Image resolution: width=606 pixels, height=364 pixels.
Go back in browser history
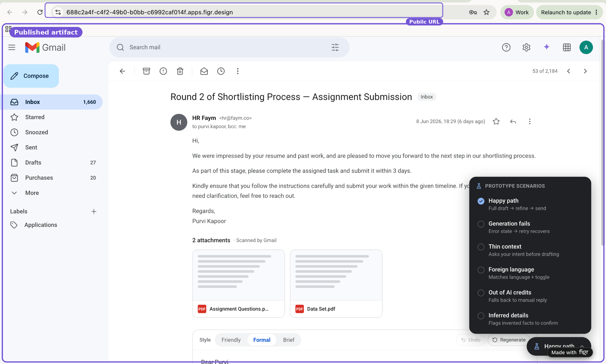[10, 12]
